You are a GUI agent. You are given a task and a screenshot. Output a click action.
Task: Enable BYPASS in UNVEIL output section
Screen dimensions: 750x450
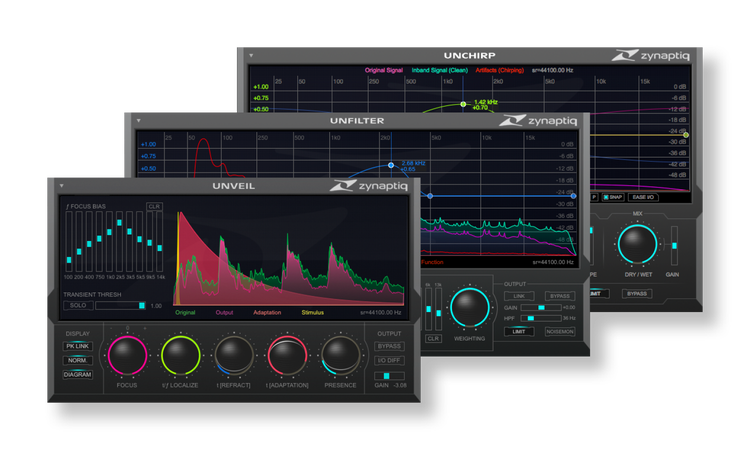tap(389, 346)
